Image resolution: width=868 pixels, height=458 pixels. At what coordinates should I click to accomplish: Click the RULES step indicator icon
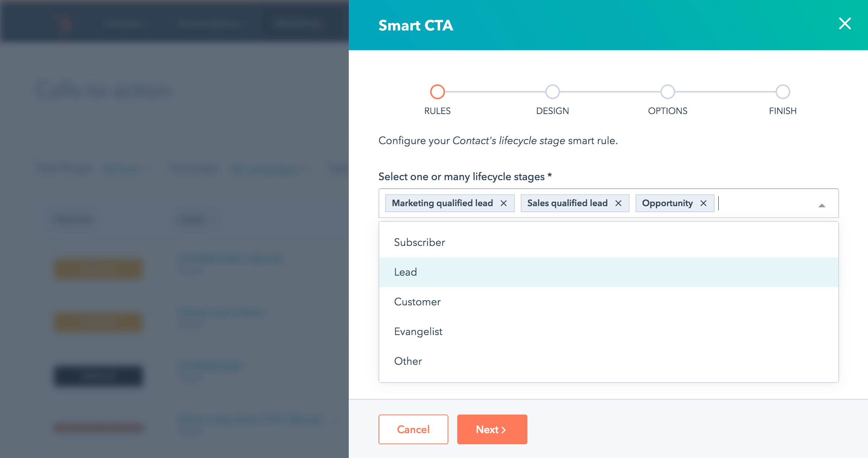coord(437,91)
